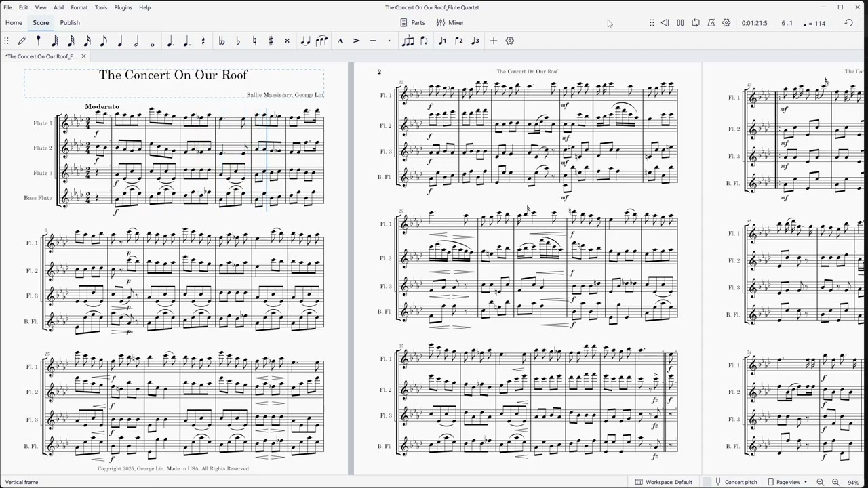Open the Page view dropdown
Image resolution: width=868 pixels, height=488 pixels.
click(787, 482)
